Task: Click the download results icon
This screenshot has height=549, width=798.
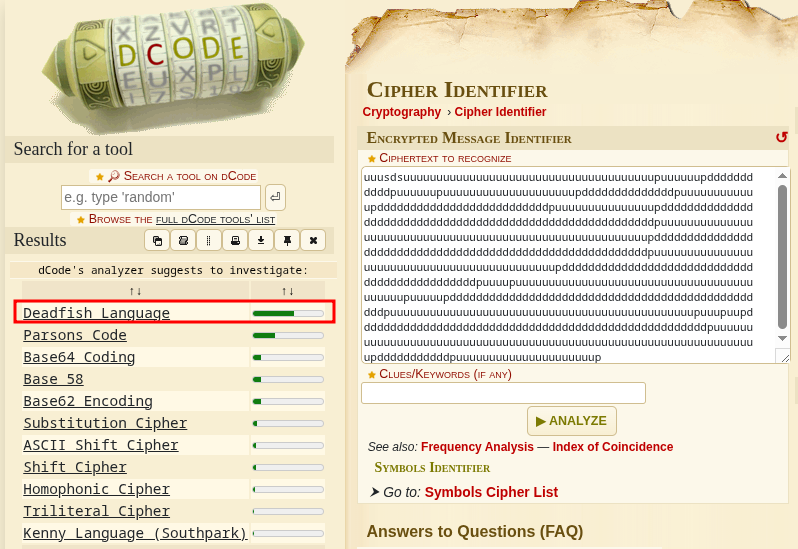Action: [261, 240]
